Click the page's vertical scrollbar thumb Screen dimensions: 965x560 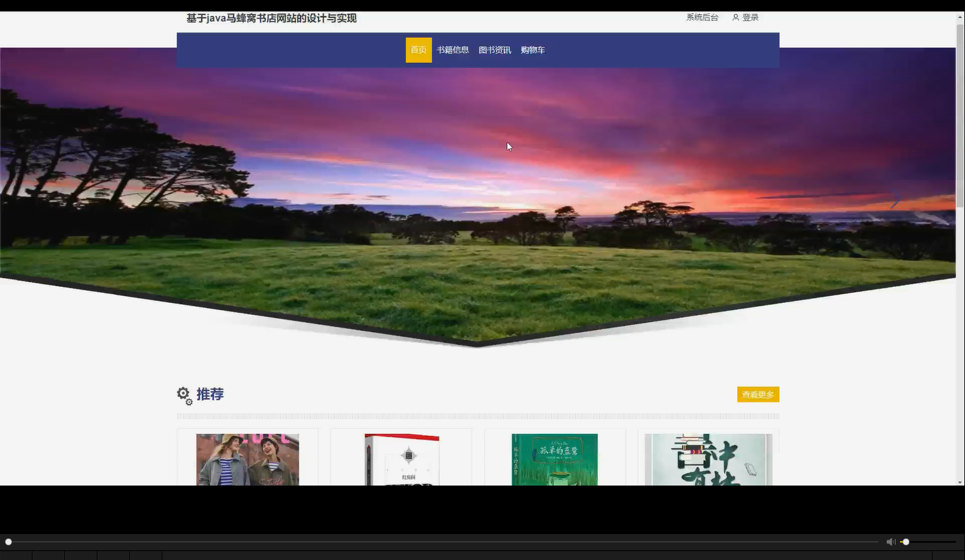tap(960, 116)
